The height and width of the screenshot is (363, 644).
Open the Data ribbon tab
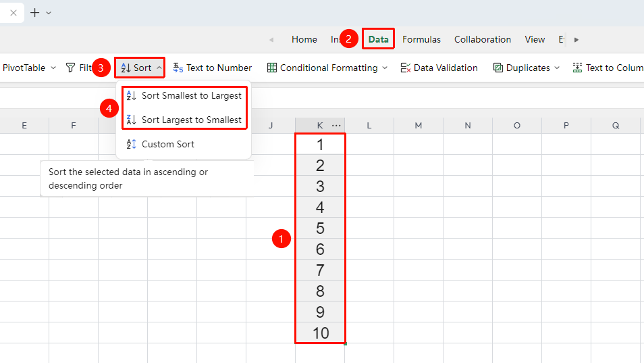point(378,39)
